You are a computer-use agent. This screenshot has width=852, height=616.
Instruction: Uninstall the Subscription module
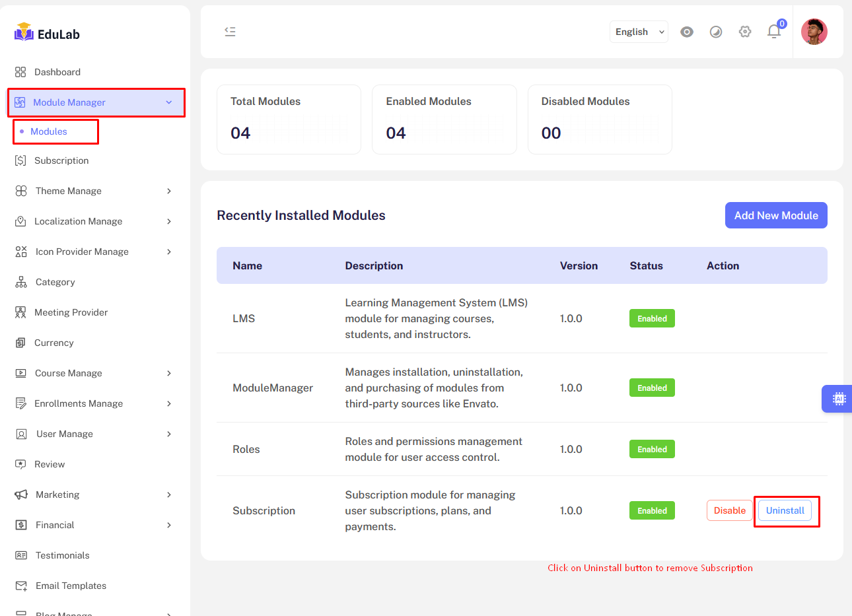(785, 510)
